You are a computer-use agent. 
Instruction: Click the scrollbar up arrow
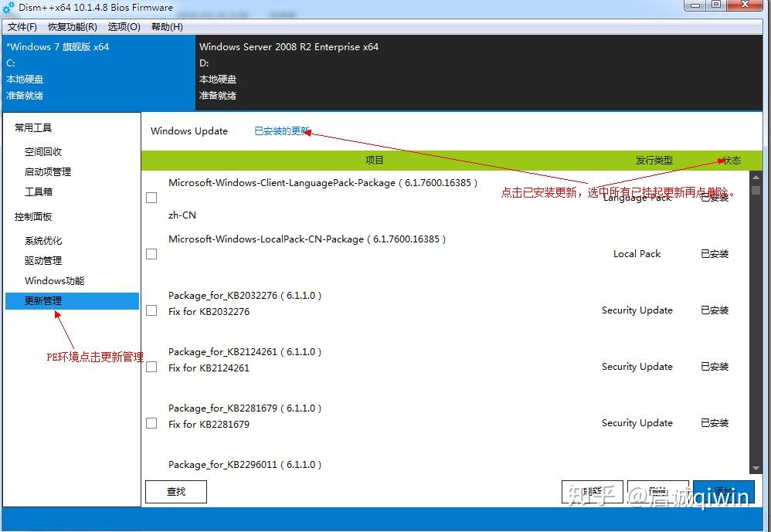[x=756, y=177]
